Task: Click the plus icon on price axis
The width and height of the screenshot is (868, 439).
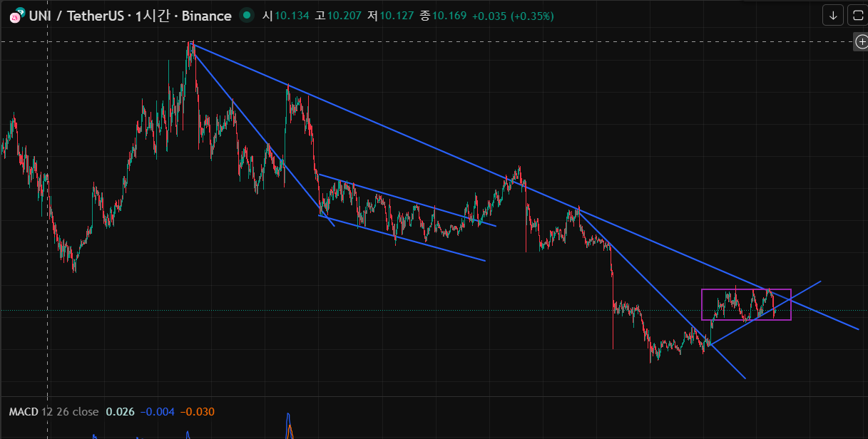Action: tap(860, 41)
